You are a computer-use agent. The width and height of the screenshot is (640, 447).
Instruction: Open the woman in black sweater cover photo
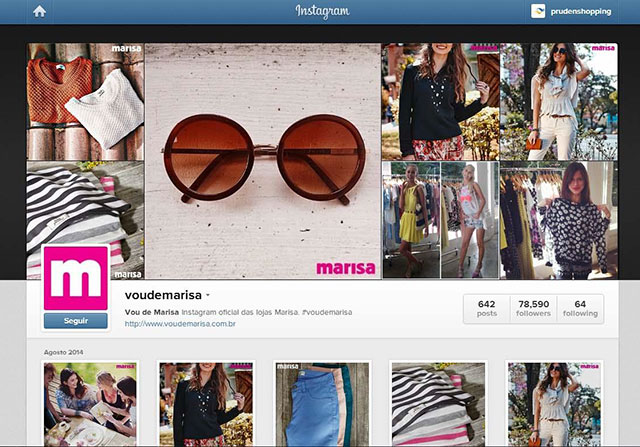[x=440, y=102]
